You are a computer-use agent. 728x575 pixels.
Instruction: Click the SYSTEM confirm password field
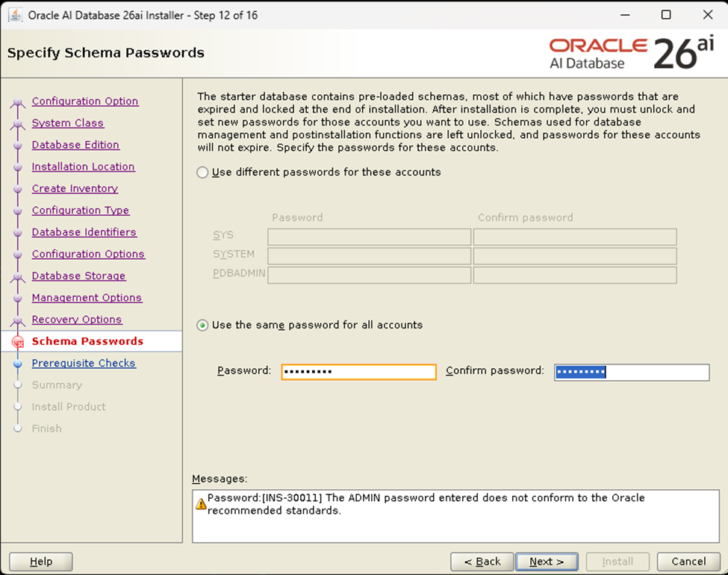[x=575, y=256]
